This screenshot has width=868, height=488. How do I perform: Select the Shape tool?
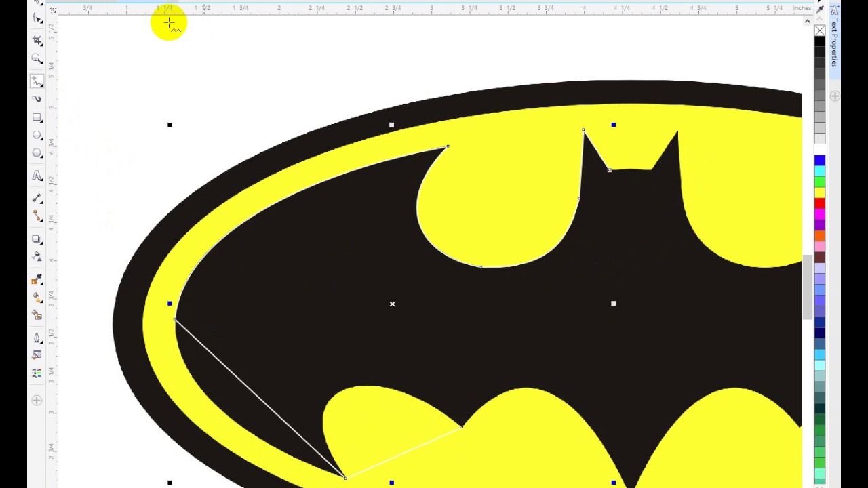click(37, 18)
